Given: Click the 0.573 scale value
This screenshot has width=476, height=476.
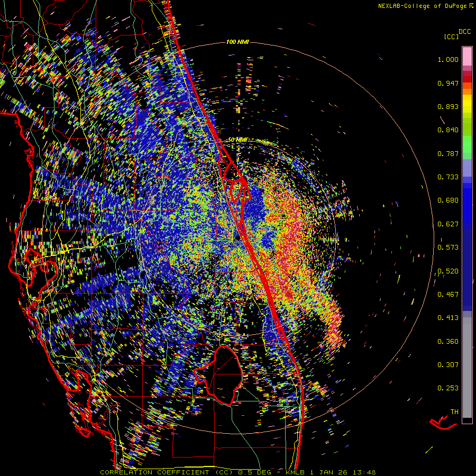Looking at the screenshot, I should [x=448, y=248].
